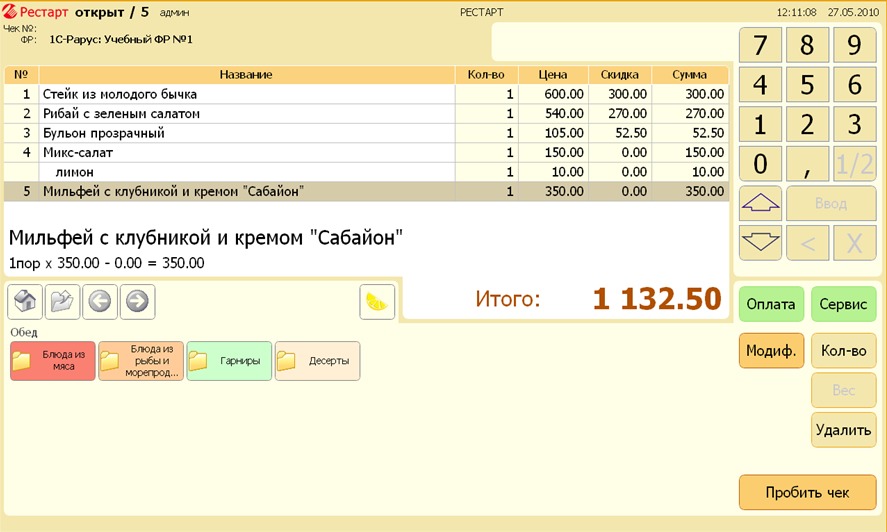Image resolution: width=887 pixels, height=532 pixels.
Task: Click the 'Оплата' payment button
Action: pos(771,304)
